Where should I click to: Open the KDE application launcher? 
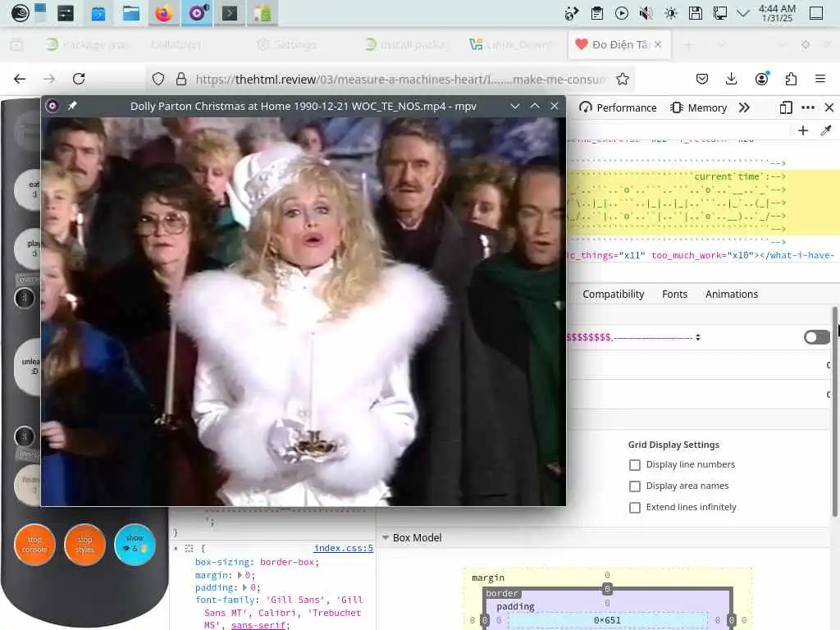[x=20, y=13]
